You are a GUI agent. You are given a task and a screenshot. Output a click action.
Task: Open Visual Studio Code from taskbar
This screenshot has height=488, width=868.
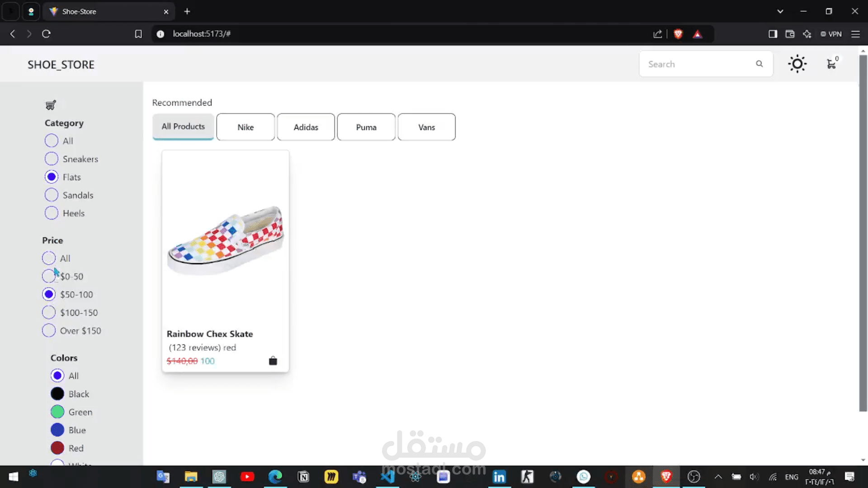387,476
